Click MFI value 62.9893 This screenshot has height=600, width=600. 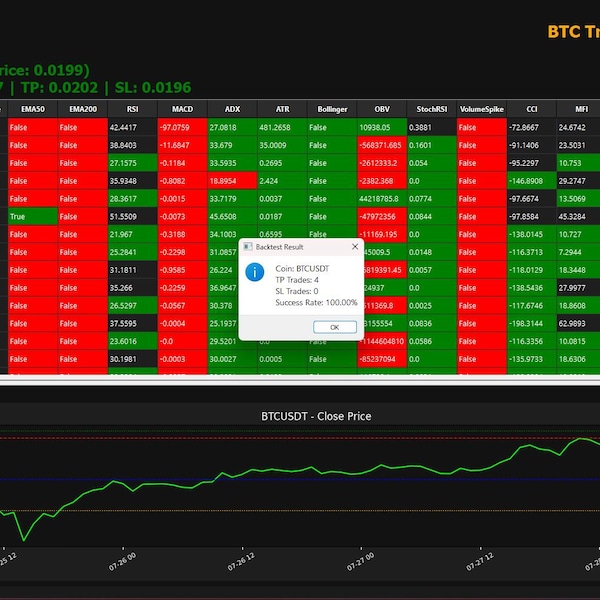point(579,324)
